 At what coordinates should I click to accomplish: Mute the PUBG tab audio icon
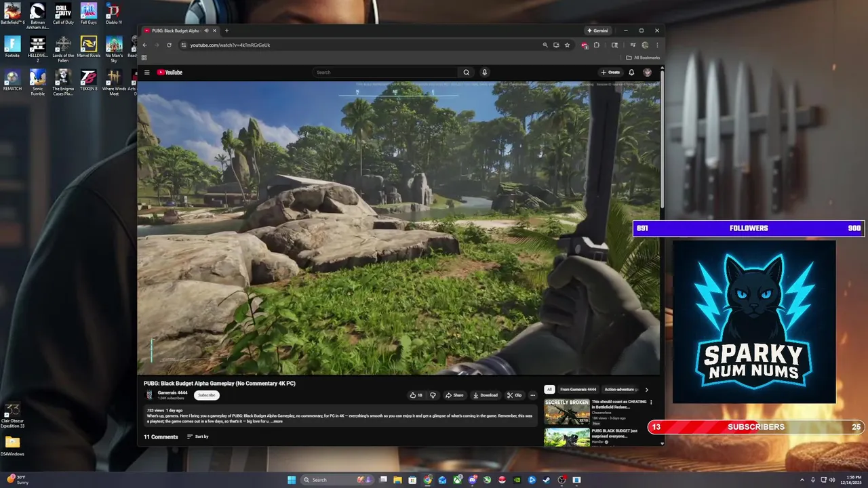[x=206, y=30]
